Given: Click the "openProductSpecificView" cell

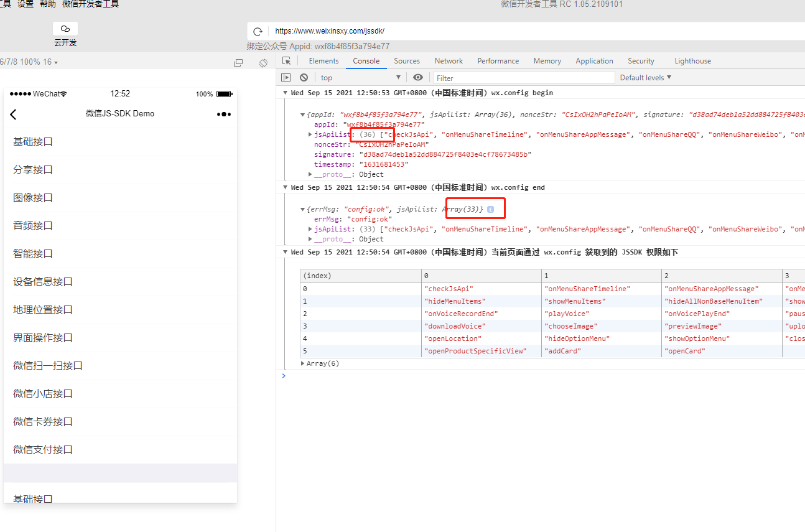Looking at the screenshot, I should [x=482, y=351].
